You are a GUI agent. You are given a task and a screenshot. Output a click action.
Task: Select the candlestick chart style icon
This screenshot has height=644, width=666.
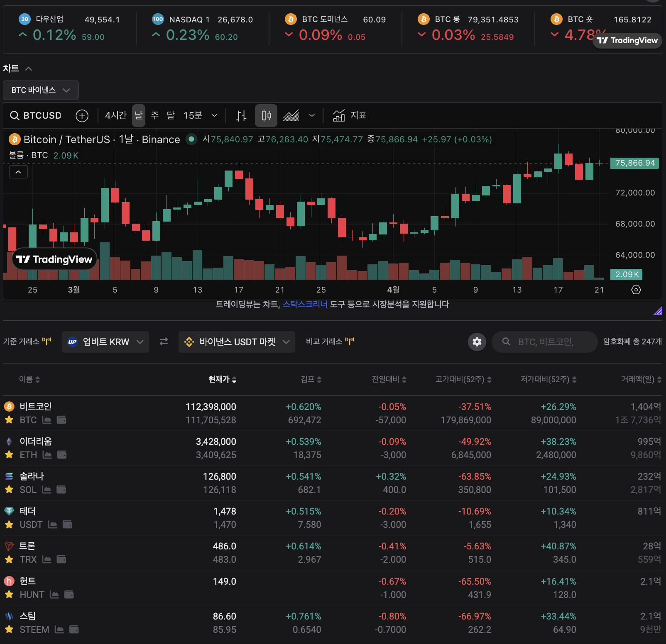(x=266, y=116)
